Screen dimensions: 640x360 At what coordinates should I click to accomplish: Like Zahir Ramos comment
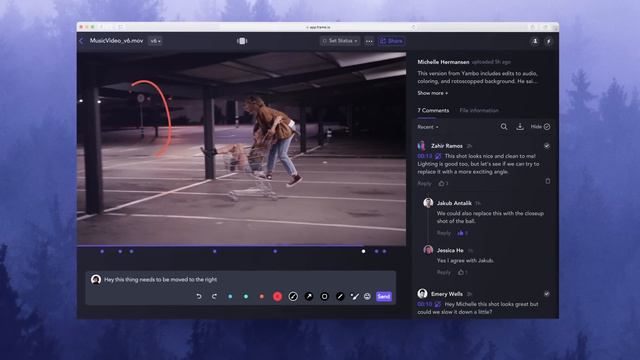coord(443,184)
